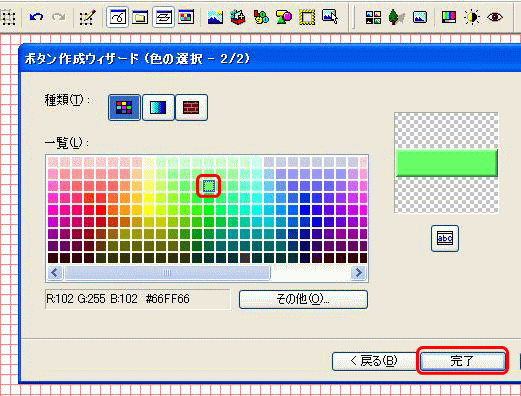This screenshot has height=396, width=521.
Task: Select the mountain landscape image icon
Action: [x=215, y=17]
